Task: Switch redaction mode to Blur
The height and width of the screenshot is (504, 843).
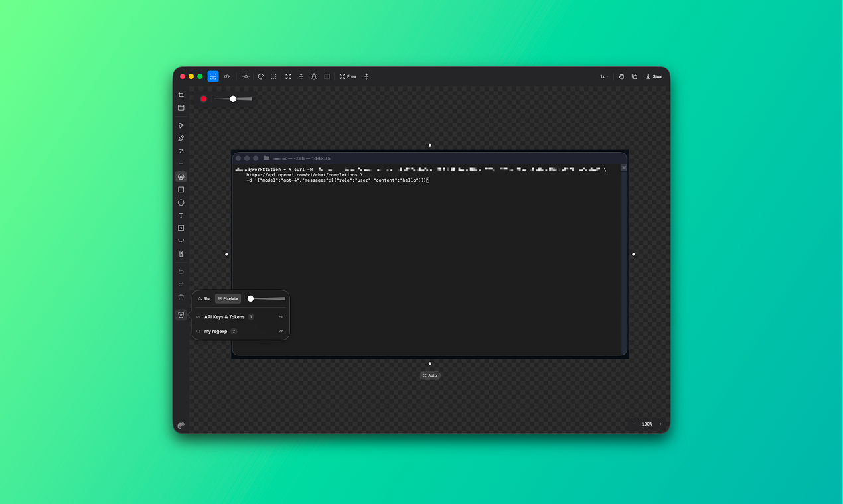Action: point(204,298)
